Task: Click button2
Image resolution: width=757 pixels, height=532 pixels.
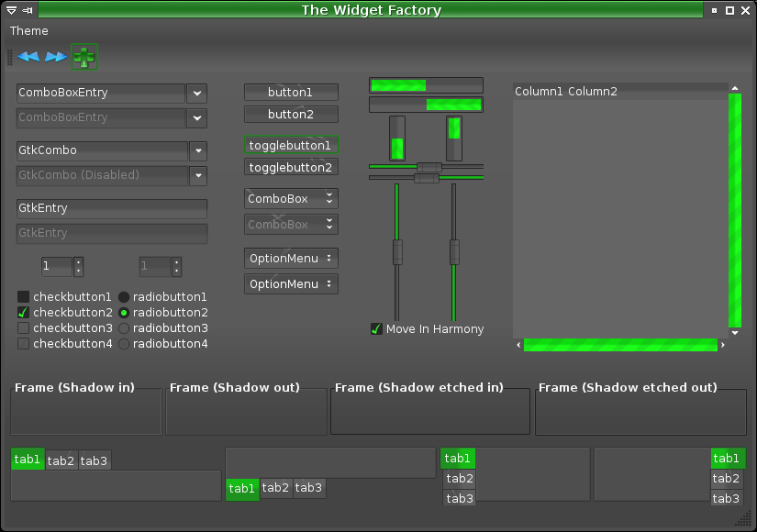Action: coord(291,115)
